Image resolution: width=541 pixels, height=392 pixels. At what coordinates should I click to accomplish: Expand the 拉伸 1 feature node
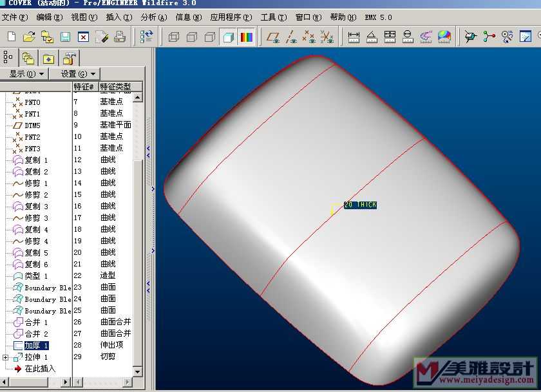click(x=6, y=357)
